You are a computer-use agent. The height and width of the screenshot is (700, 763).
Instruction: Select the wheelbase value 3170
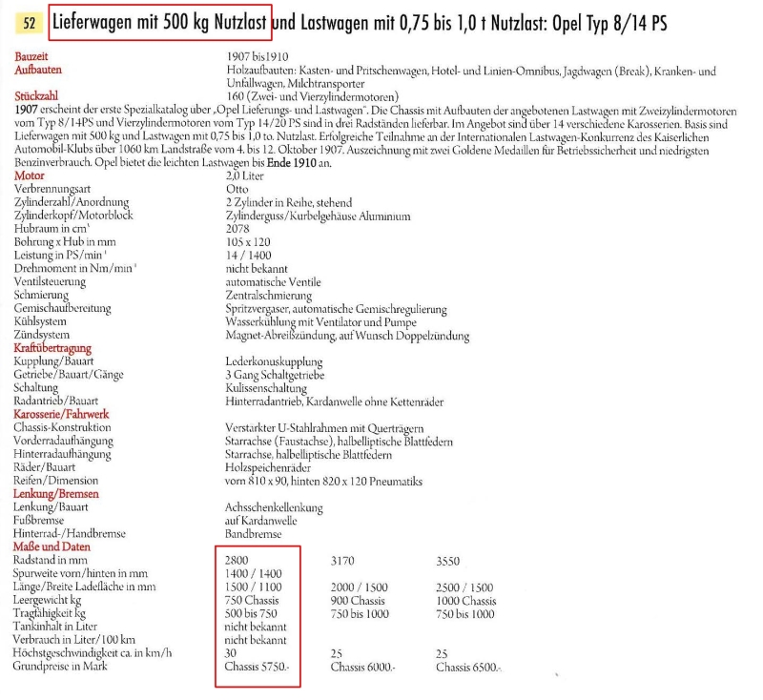coord(344,561)
